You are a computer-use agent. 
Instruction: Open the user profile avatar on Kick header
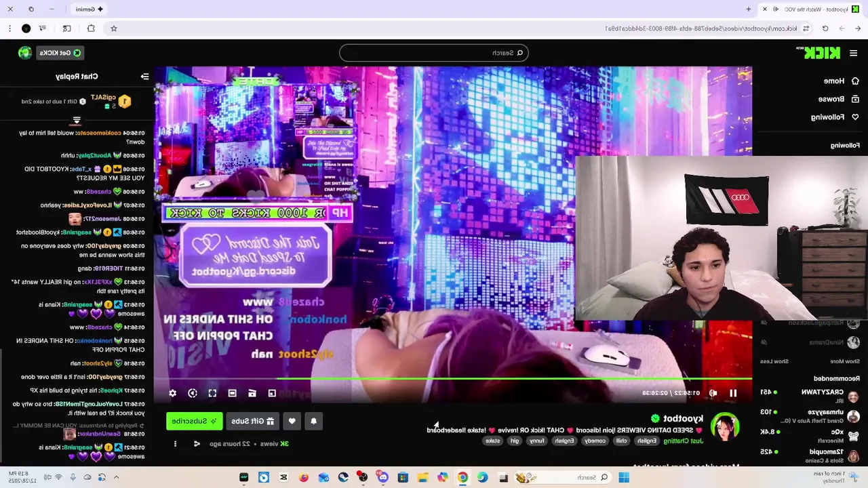coord(25,53)
